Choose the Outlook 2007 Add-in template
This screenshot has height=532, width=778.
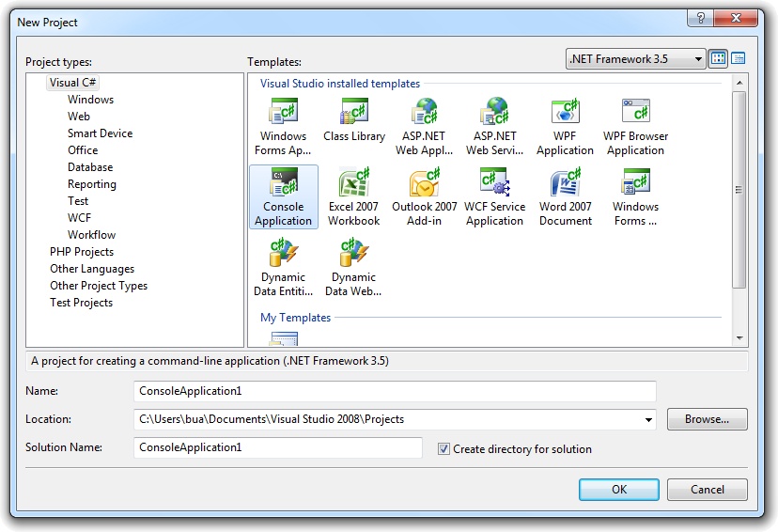coord(424,197)
